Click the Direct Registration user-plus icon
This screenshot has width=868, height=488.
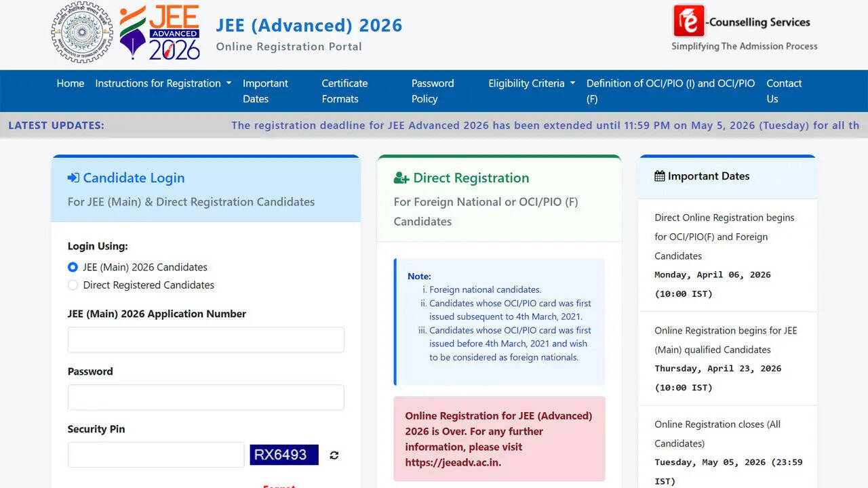401,178
